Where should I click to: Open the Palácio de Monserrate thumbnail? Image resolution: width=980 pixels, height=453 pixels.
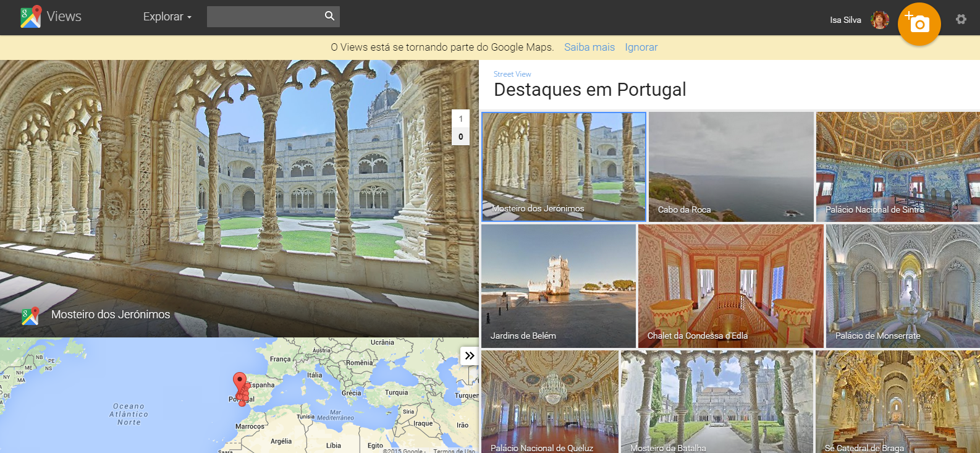[903, 286]
